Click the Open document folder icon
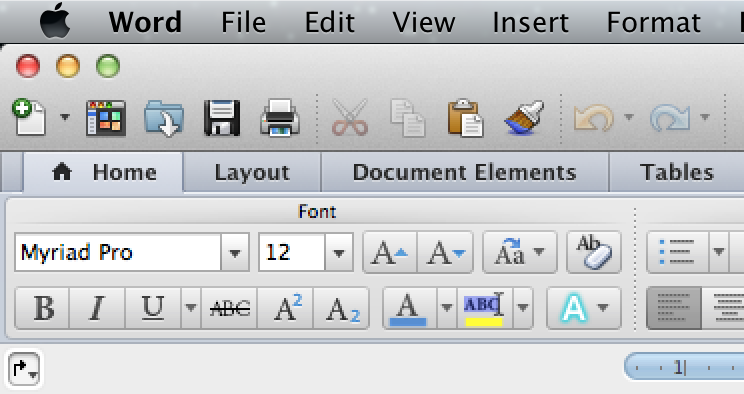 pos(164,118)
